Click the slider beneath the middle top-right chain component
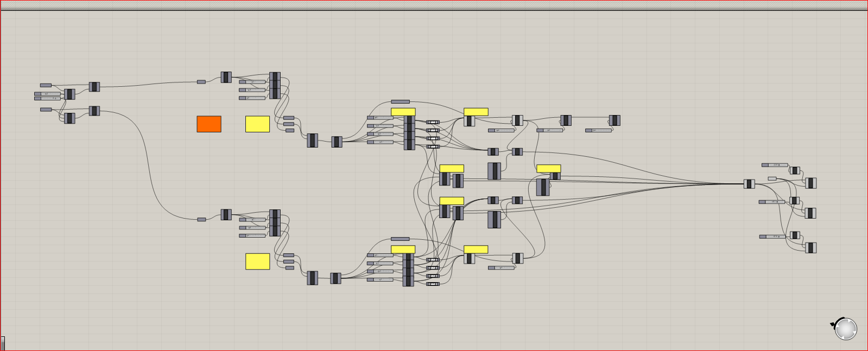This screenshot has height=351, width=868. pos(550,130)
